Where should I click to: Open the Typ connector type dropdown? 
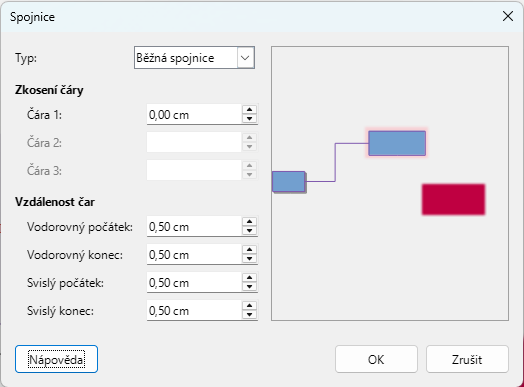tap(194, 58)
